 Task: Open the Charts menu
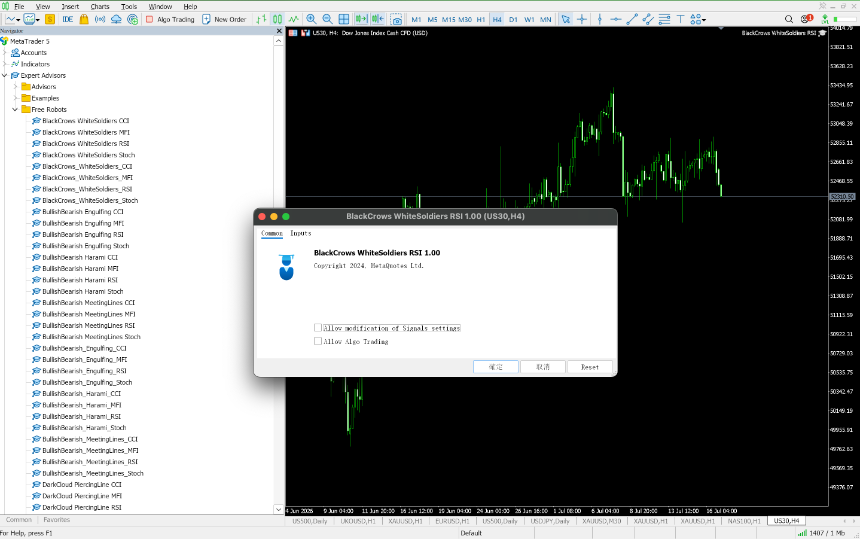pos(100,7)
